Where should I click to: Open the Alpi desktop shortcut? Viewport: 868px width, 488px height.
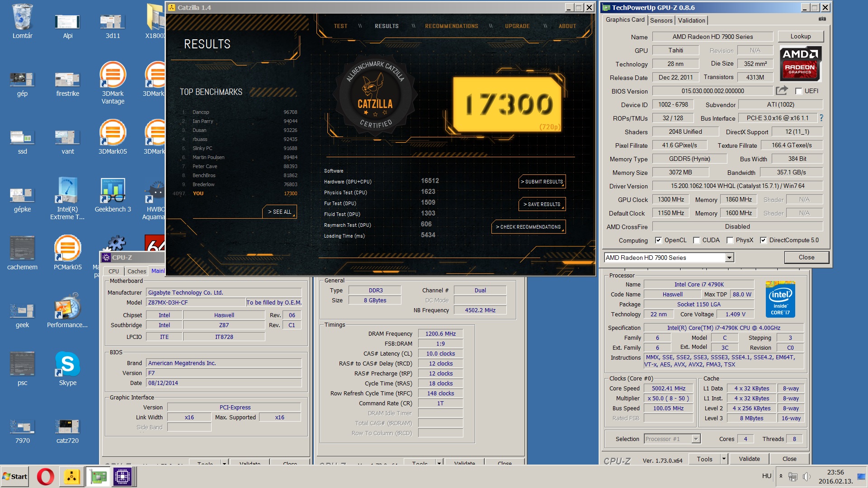67,26
